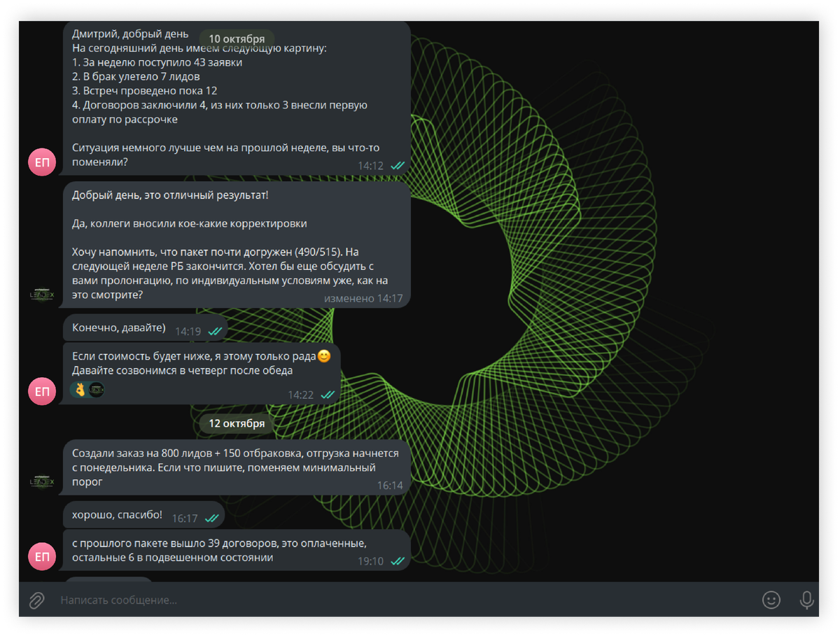This screenshot has height=636, width=840.
Task: Click the Leadex avatar beside the 14:17 message
Action: click(x=42, y=295)
